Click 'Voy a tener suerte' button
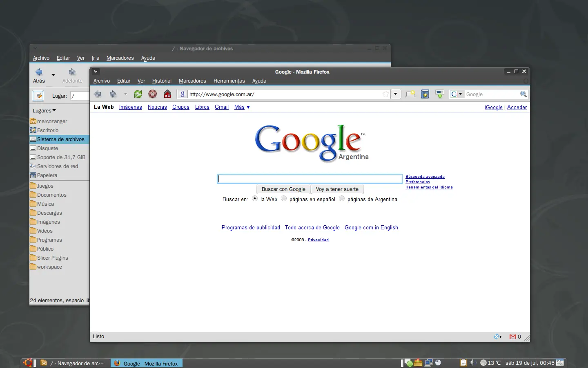The height and width of the screenshot is (368, 588). pyautogui.click(x=337, y=189)
